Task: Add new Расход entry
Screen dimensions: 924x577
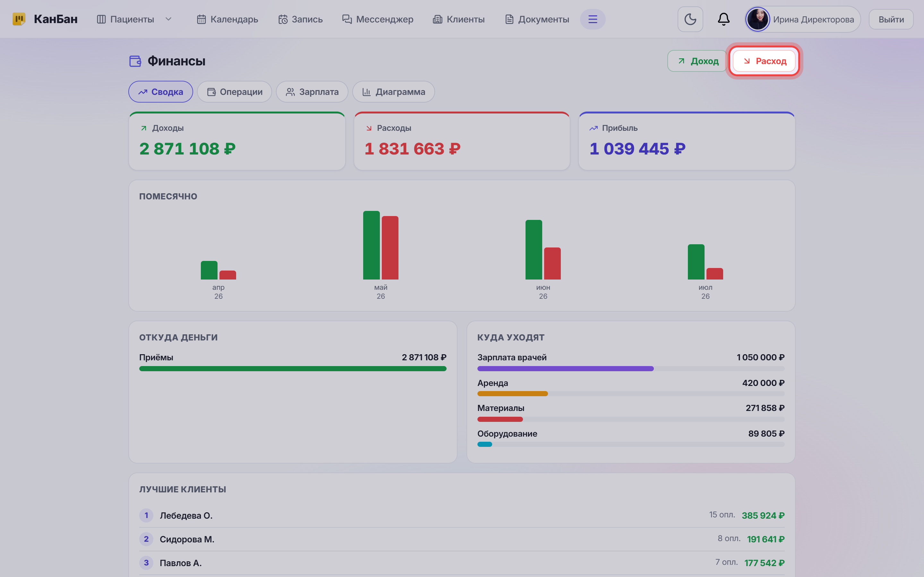Action: [764, 61]
